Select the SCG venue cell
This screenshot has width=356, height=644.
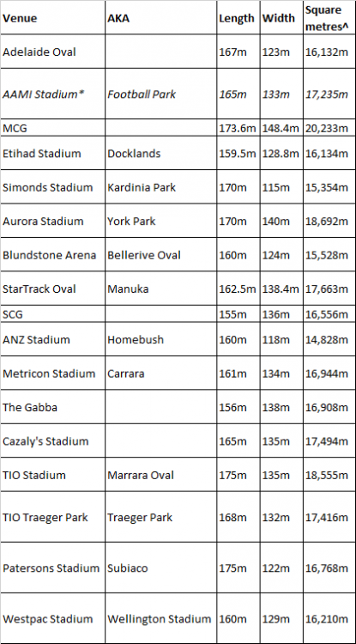coord(52,314)
